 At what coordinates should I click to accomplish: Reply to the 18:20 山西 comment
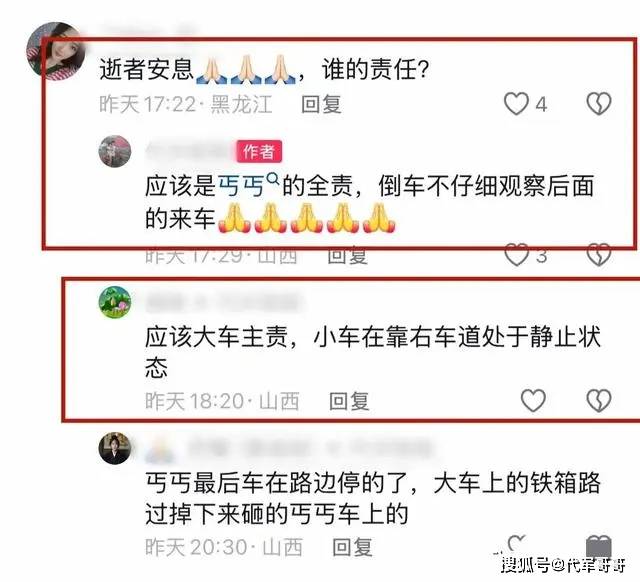(349, 401)
